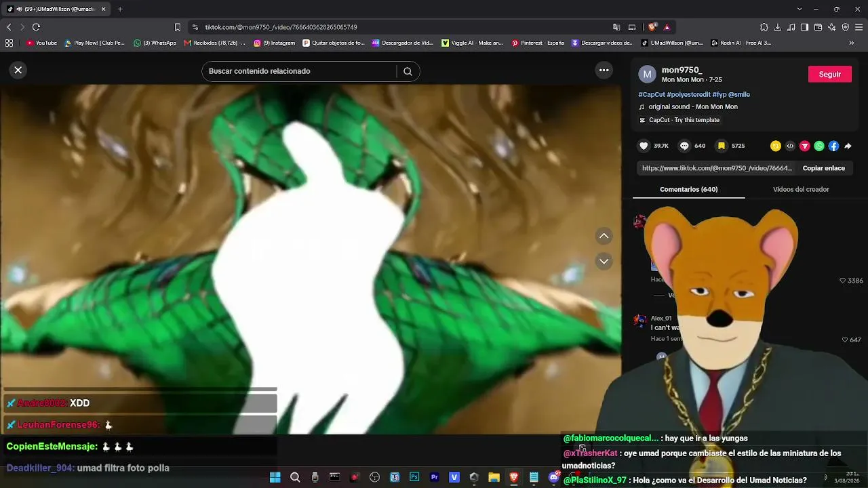The height and width of the screenshot is (488, 868).
Task: Bookmark this page in address bar
Action: click(178, 27)
